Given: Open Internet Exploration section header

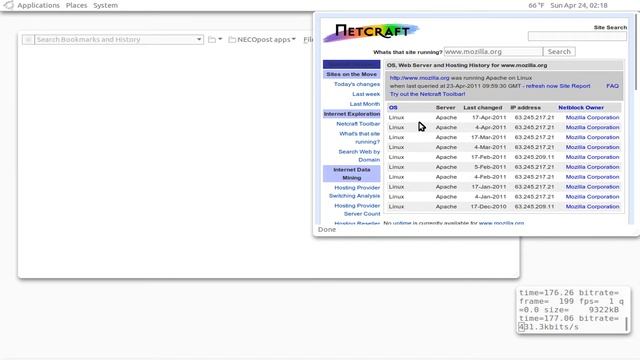Looking at the screenshot, I should pyautogui.click(x=351, y=114).
